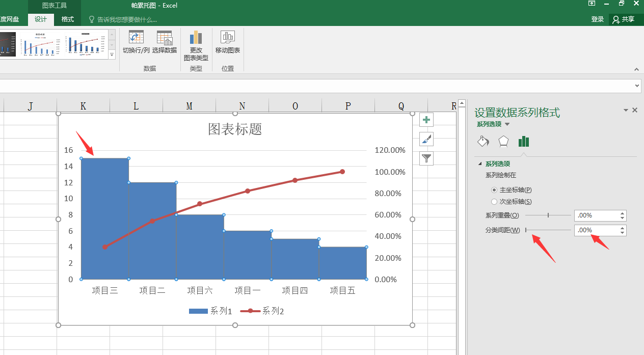Open the Series Options (系列选项) dropdown under title

(493, 124)
